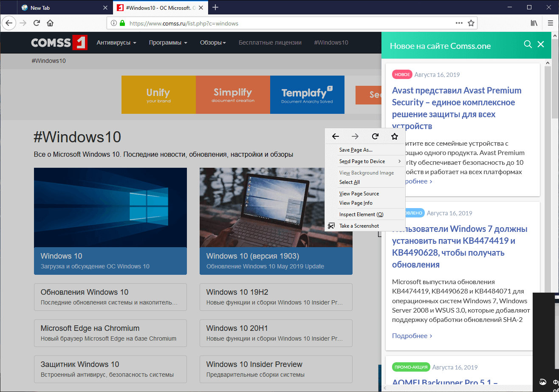Open the Firefox hamburger menu
Image resolution: width=559 pixels, height=392 pixels.
coord(551,23)
